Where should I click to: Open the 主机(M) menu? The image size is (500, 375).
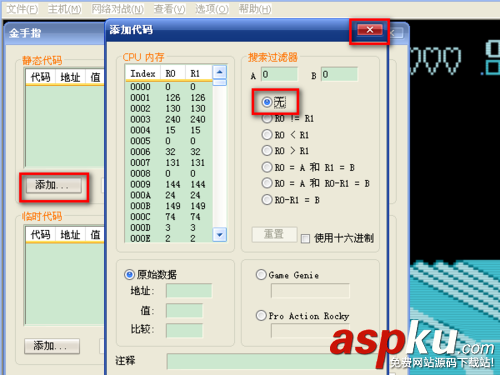point(64,9)
